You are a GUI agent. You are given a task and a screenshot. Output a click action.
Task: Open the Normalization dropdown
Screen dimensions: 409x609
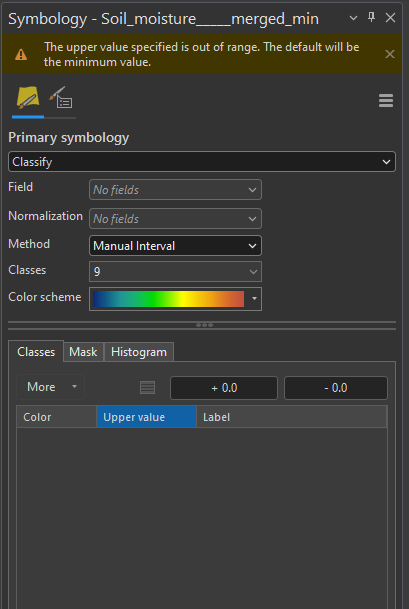coord(175,219)
